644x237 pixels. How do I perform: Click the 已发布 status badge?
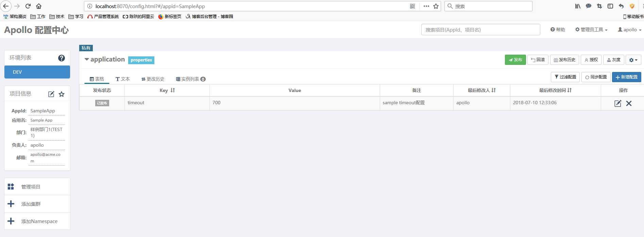[102, 103]
